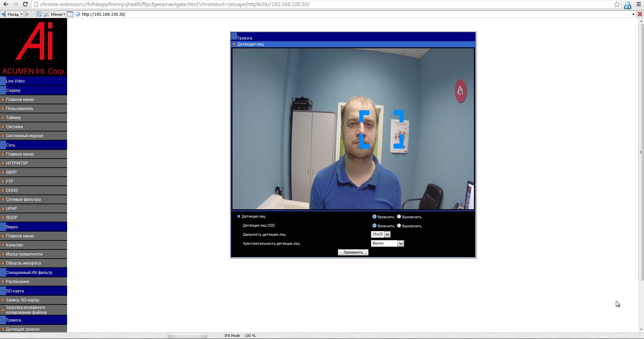
Task: Open the Смещаемый ИК-фильтр section
Action: pos(34,272)
